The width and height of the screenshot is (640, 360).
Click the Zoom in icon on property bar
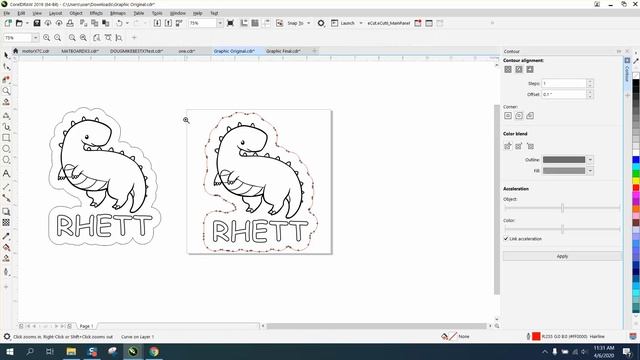[x=47, y=38]
